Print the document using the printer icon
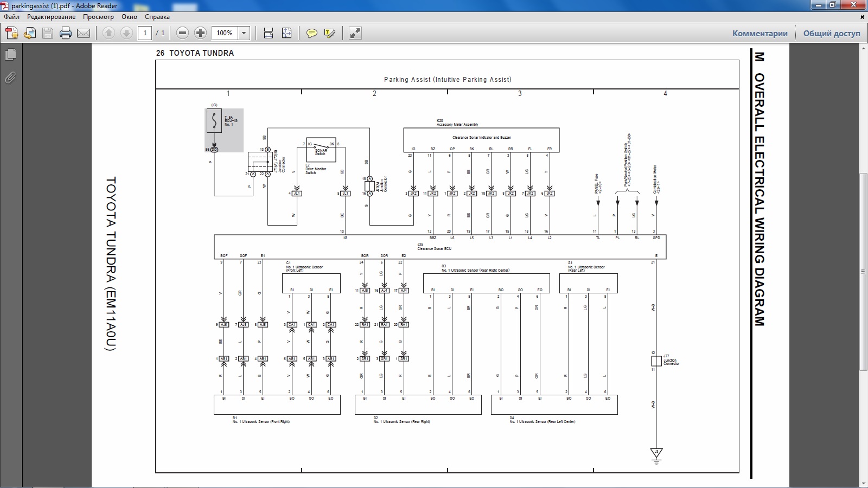The width and height of the screenshot is (868, 488). click(66, 33)
